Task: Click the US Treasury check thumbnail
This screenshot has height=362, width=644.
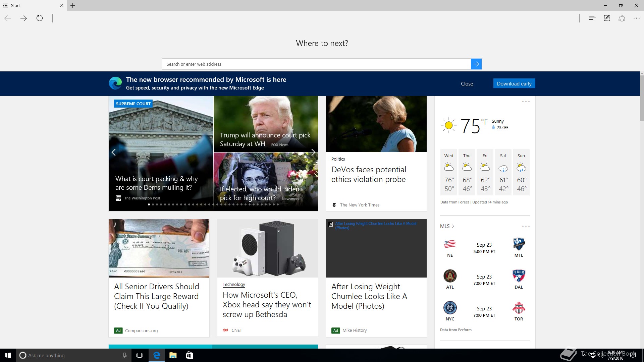Action: pos(159,248)
